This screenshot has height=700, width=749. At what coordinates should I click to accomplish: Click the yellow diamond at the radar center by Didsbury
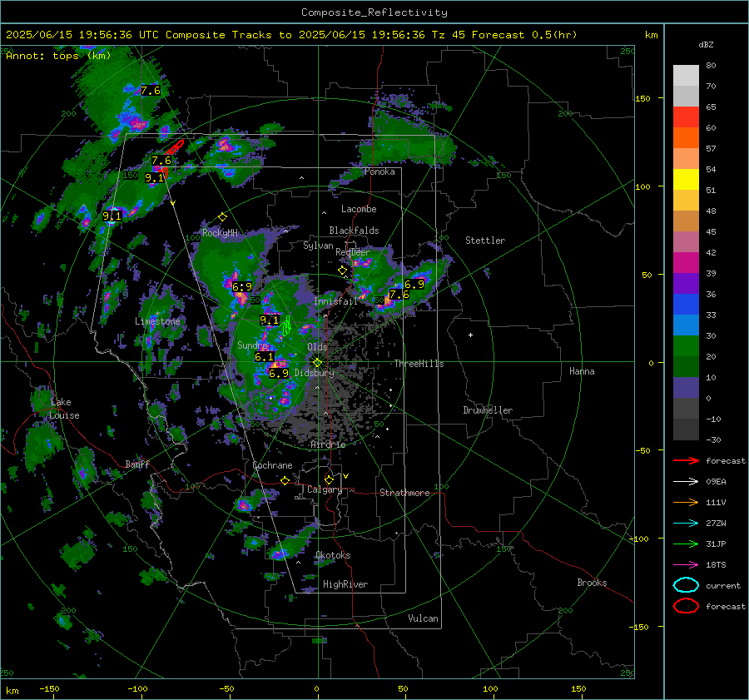[x=318, y=363]
